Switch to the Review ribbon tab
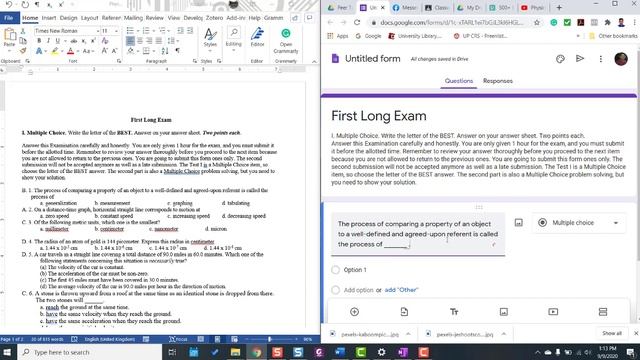 (x=154, y=18)
